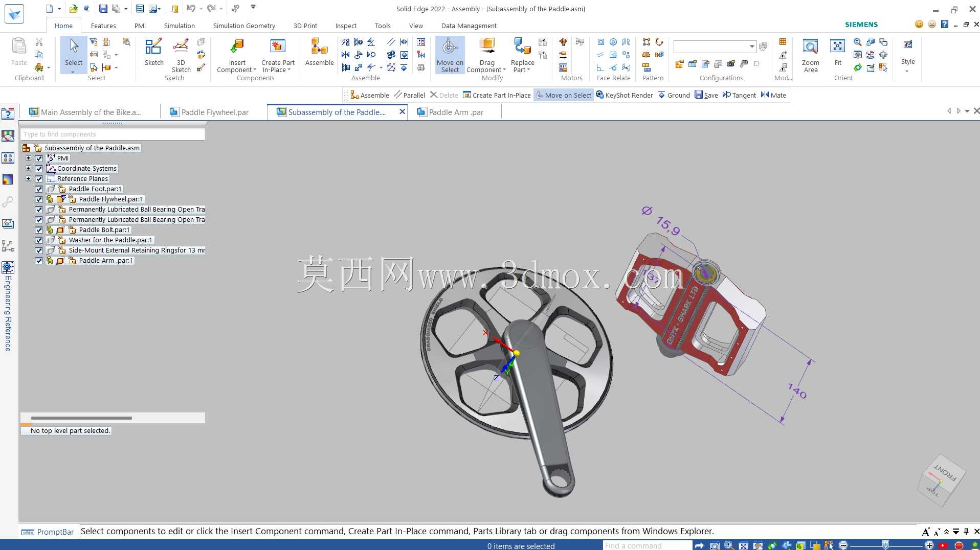Switch to the Features ribbon tab
Screen dimensions: 980x550
[103, 26]
